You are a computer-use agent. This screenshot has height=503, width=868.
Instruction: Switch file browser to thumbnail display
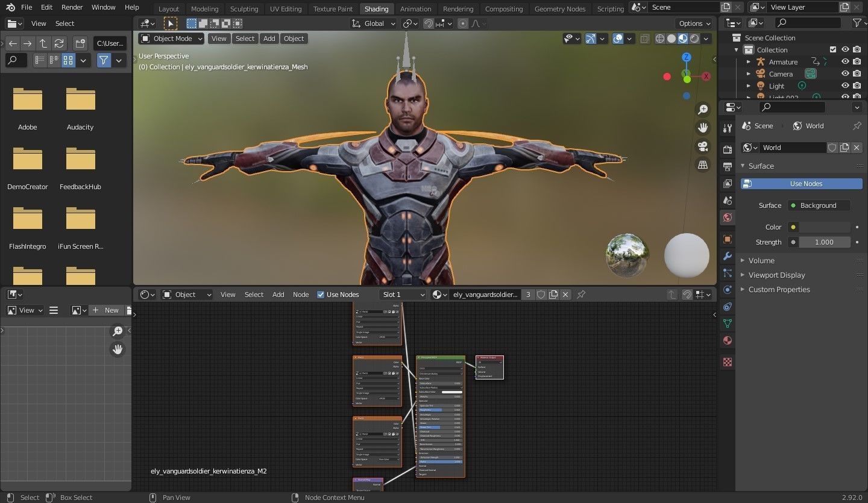pos(68,60)
